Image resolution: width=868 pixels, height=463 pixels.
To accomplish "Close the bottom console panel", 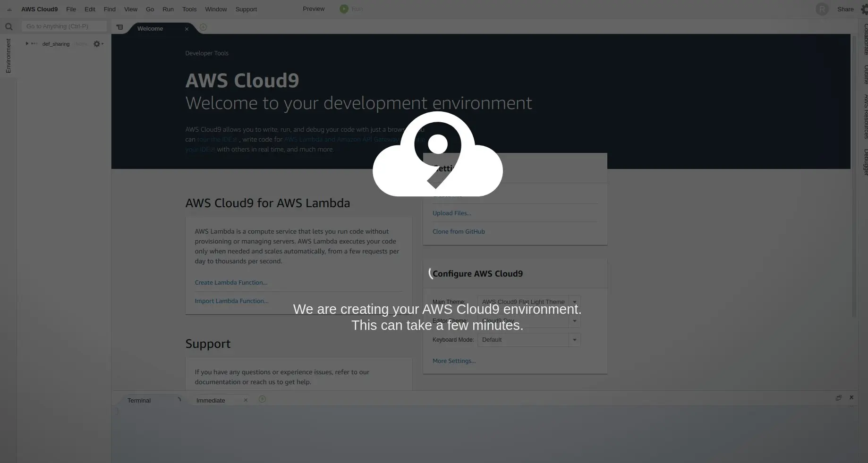I will click(x=851, y=397).
